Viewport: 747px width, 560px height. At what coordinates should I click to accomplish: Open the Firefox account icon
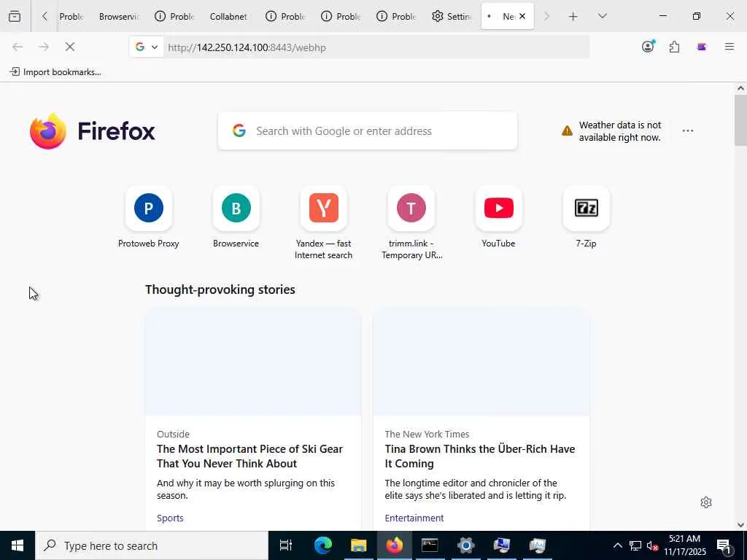coord(648,46)
